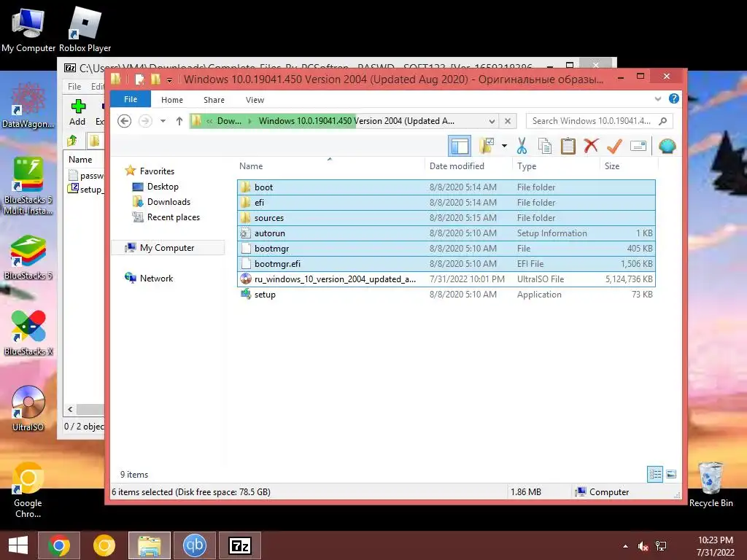Open Quick Access Toolbar customize dropdown
Image resolution: width=747 pixels, height=560 pixels.
click(169, 80)
